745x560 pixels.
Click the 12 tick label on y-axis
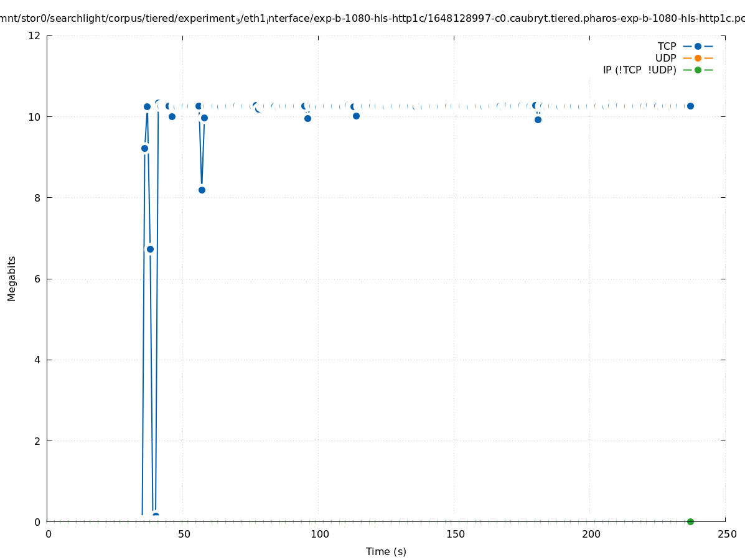click(35, 35)
